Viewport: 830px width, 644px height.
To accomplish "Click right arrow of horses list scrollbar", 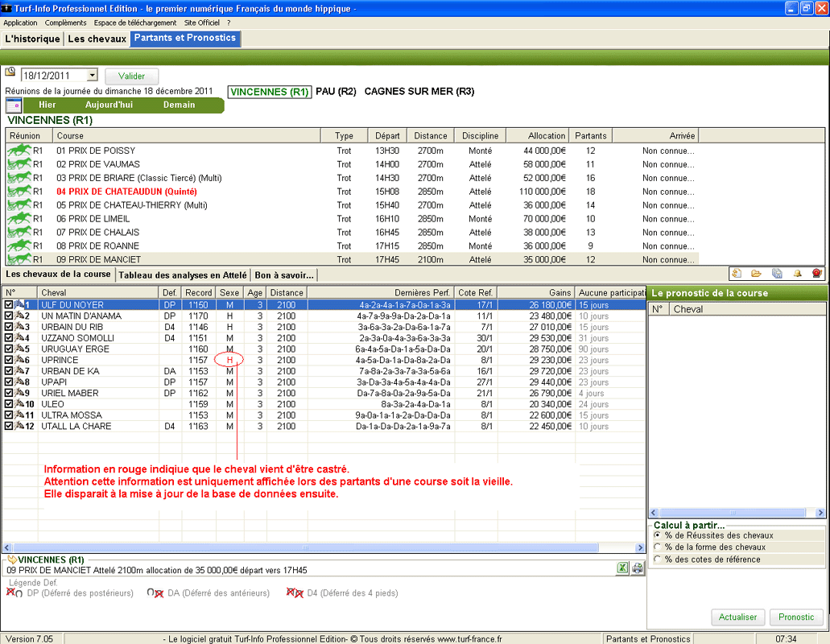I will (640, 547).
